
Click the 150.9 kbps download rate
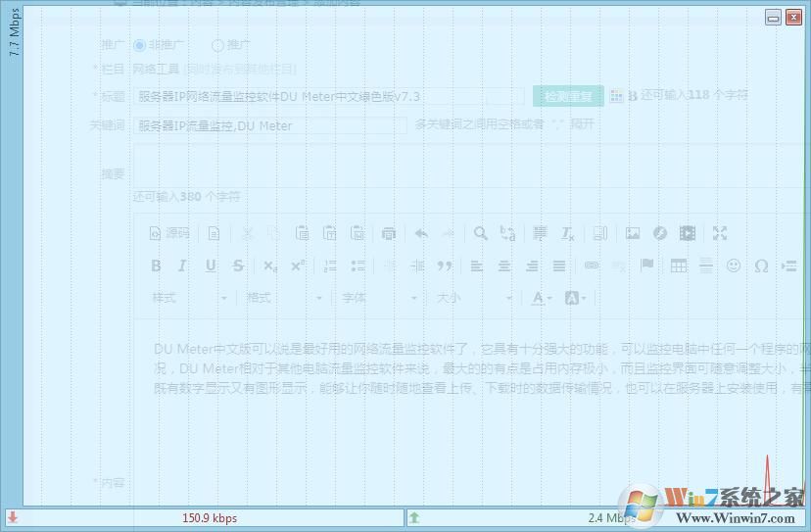point(210,518)
